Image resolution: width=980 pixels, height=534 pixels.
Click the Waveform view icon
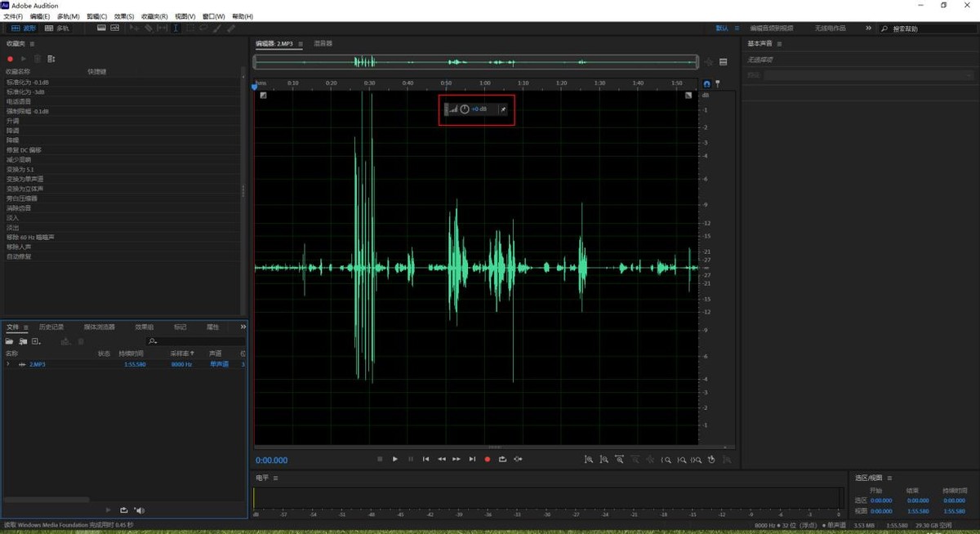click(x=101, y=28)
